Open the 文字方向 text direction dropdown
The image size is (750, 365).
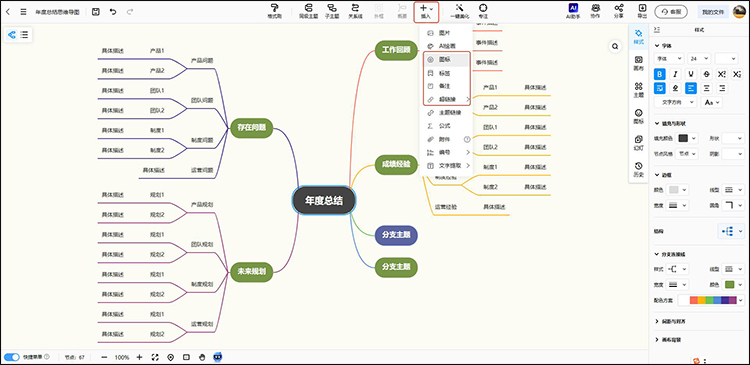coord(675,102)
